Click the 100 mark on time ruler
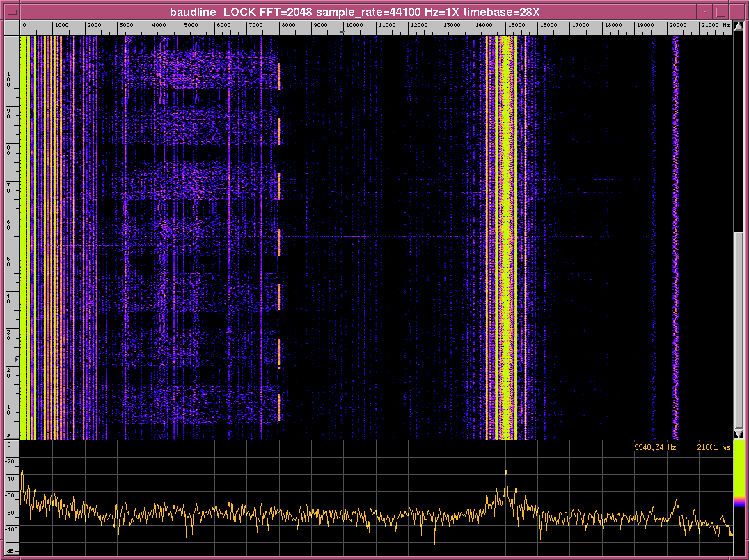This screenshot has width=749, height=560. pyautogui.click(x=8, y=79)
